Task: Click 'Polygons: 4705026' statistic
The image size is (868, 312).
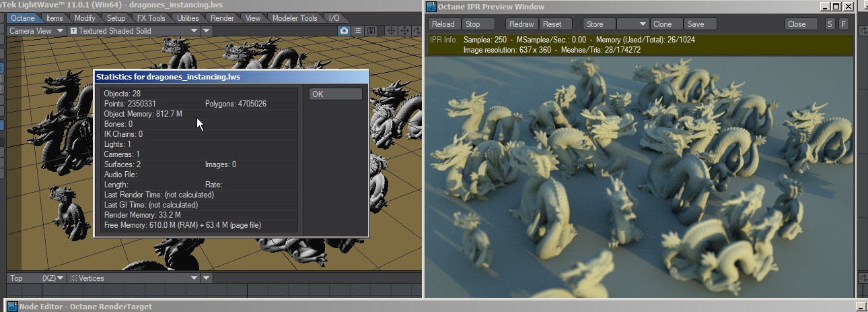Action: [236, 104]
